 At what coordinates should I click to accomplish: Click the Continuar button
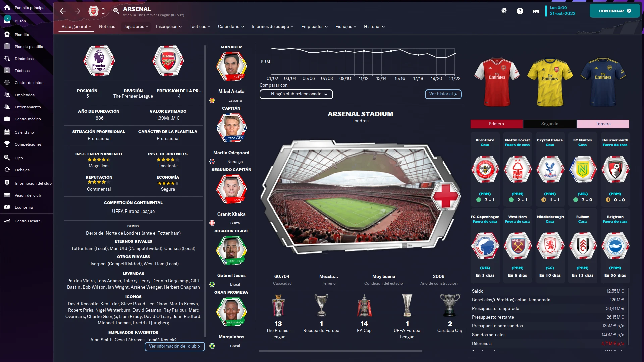(614, 11)
